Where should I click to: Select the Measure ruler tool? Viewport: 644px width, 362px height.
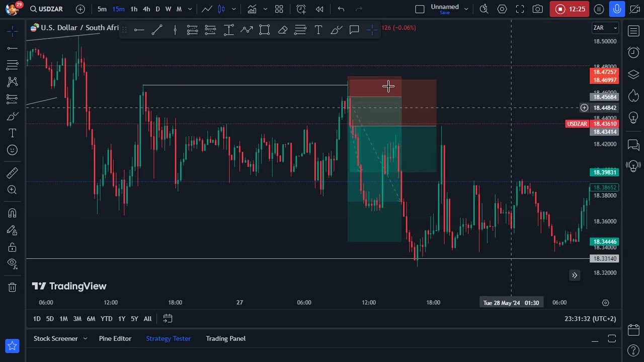pyautogui.click(x=13, y=173)
